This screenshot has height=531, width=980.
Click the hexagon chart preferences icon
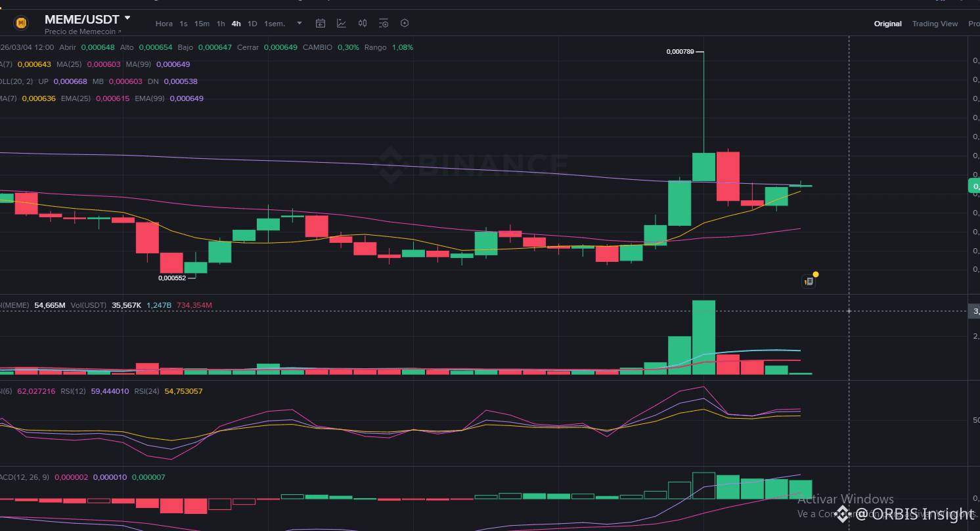405,23
